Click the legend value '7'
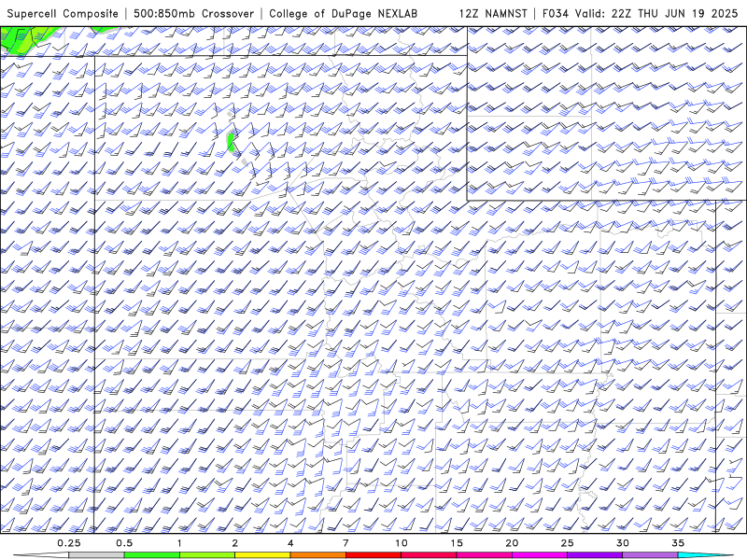 tap(345, 543)
